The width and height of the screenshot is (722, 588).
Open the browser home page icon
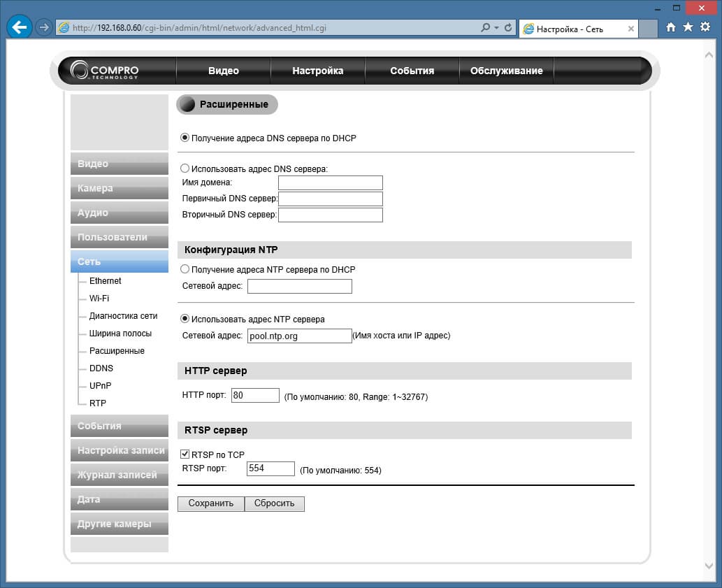[671, 27]
